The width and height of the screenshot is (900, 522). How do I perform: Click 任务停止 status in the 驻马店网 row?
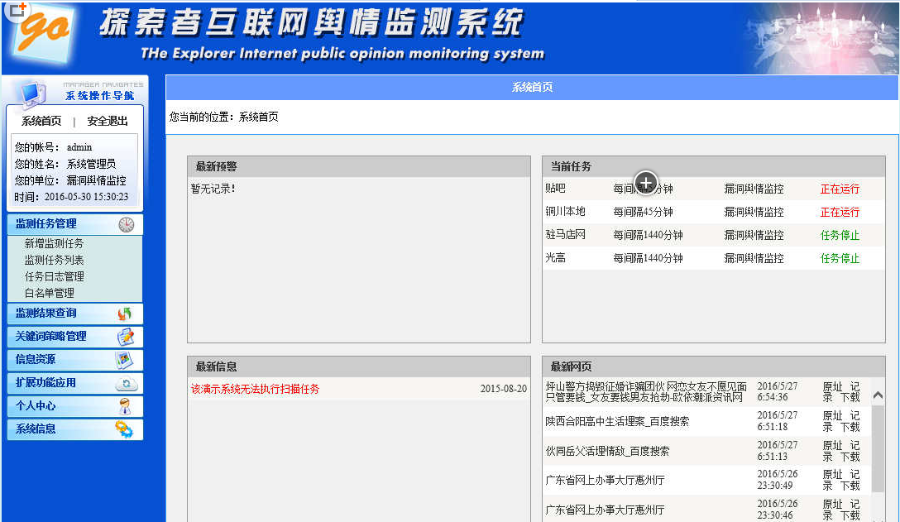tap(840, 235)
